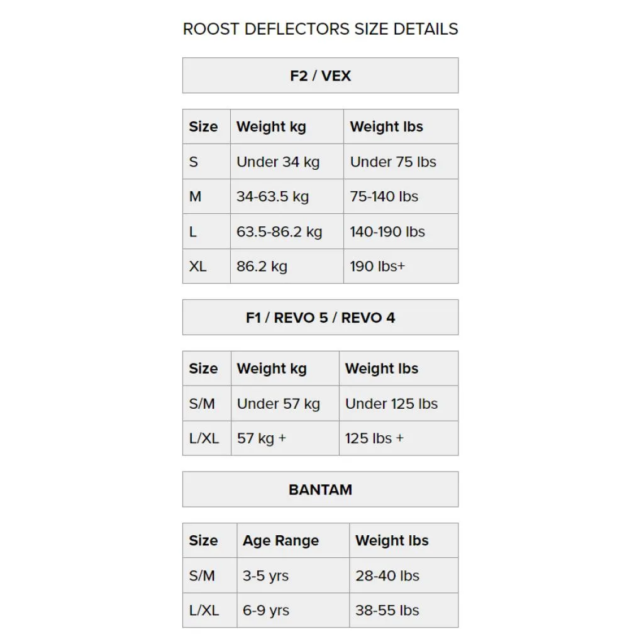Select the 57 kg + cell
Viewport: 644px width, 644px height.
point(285,438)
